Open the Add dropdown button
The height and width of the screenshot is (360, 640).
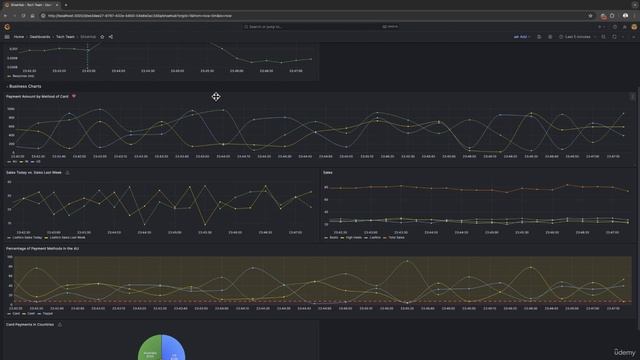522,37
